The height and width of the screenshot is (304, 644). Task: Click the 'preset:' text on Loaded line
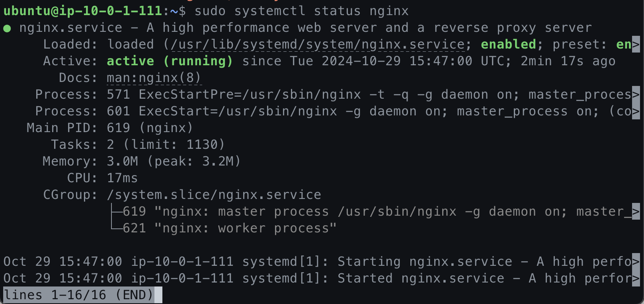point(580,44)
